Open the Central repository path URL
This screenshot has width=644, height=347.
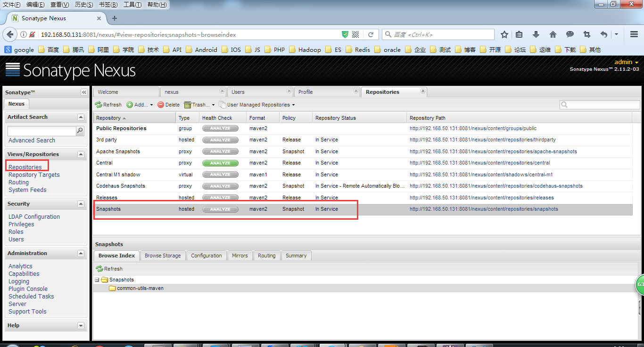tap(479, 163)
